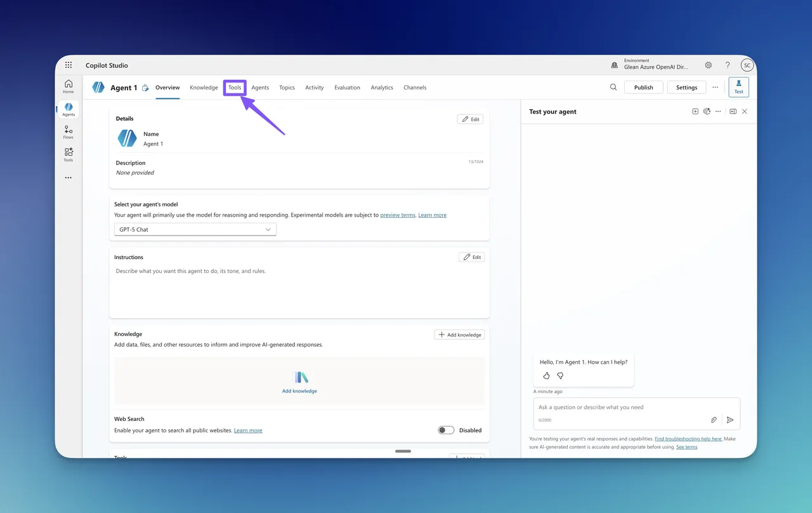Edit the Details section
The width and height of the screenshot is (812, 513).
(x=470, y=119)
